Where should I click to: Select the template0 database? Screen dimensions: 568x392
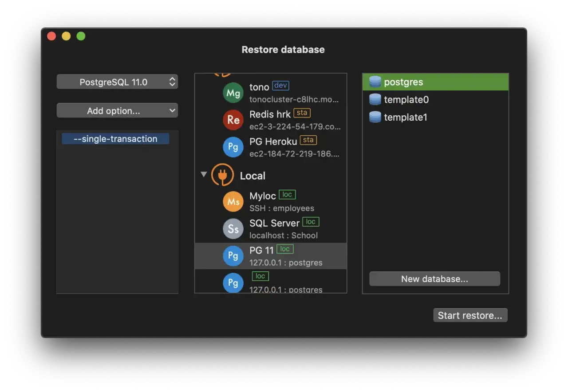435,99
